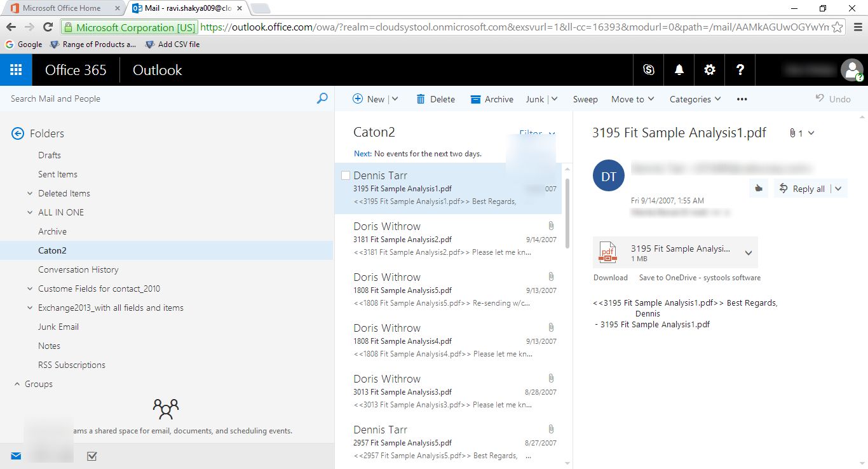The height and width of the screenshot is (469, 868).
Task: Open the Junk Email folder
Action: point(58,327)
